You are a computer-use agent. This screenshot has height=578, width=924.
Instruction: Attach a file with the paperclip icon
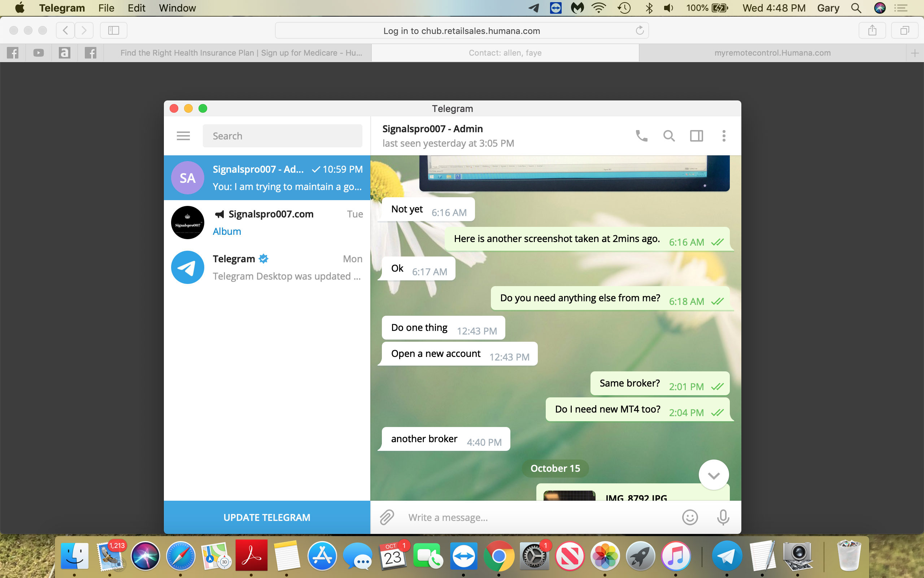tap(387, 517)
